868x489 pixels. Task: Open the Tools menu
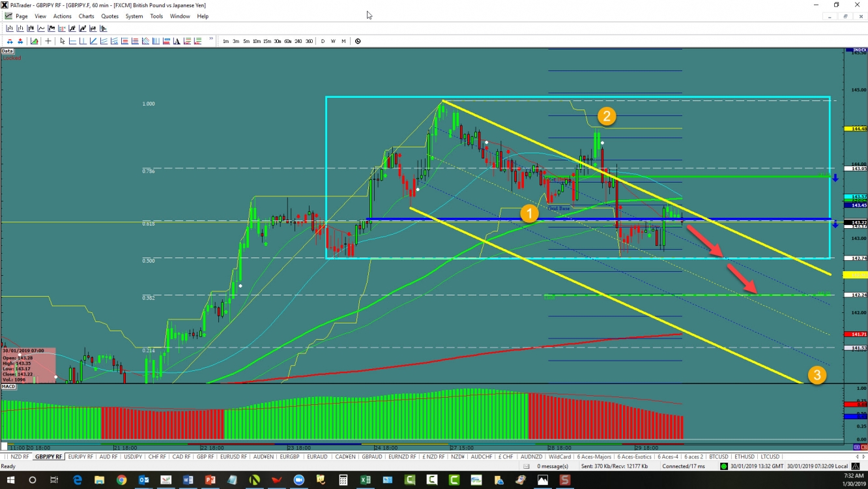pos(156,16)
